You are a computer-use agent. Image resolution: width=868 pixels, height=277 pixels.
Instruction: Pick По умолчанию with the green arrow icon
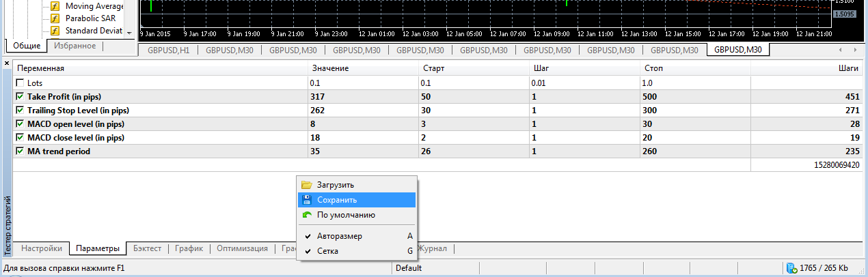click(307, 215)
